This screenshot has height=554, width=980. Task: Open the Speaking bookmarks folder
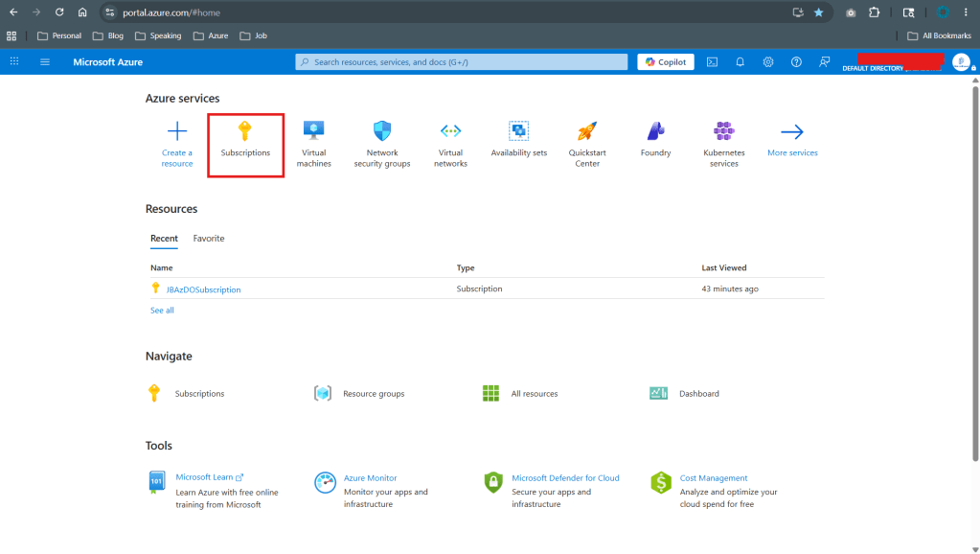tap(158, 35)
